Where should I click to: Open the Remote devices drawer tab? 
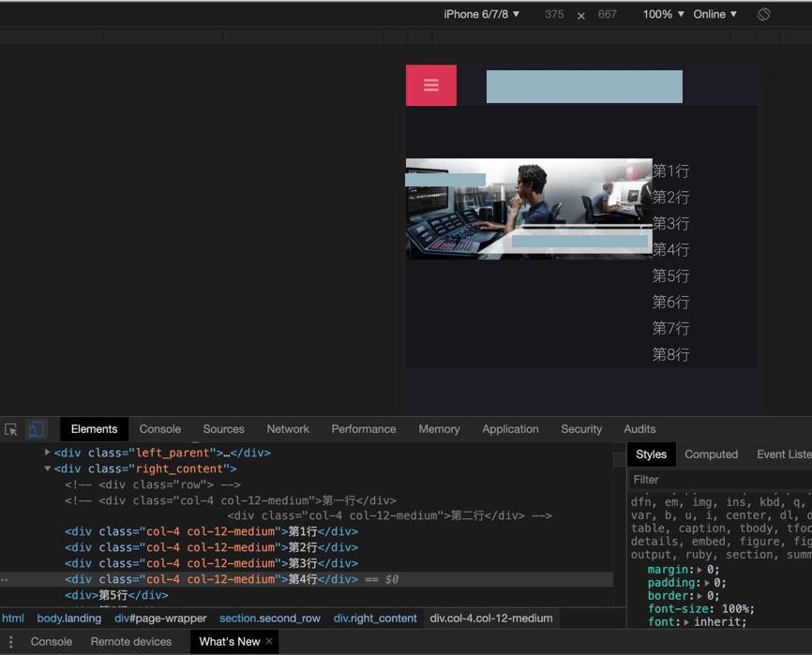[x=131, y=642]
